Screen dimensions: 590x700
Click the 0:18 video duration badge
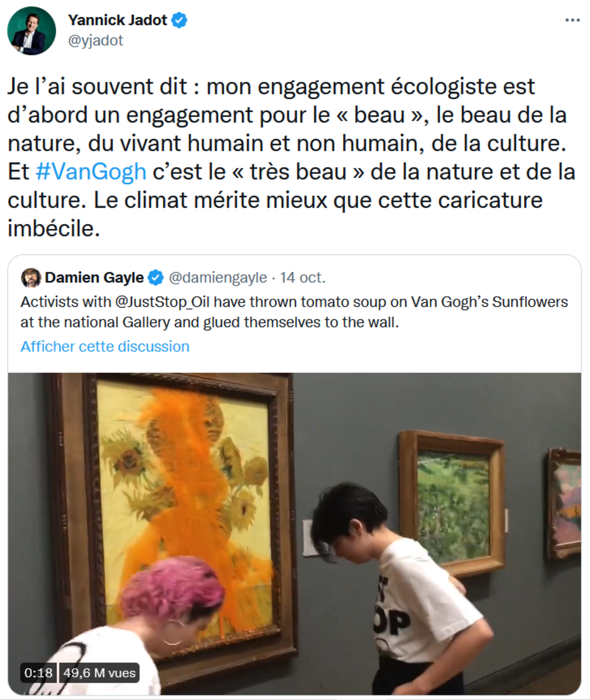(x=38, y=673)
